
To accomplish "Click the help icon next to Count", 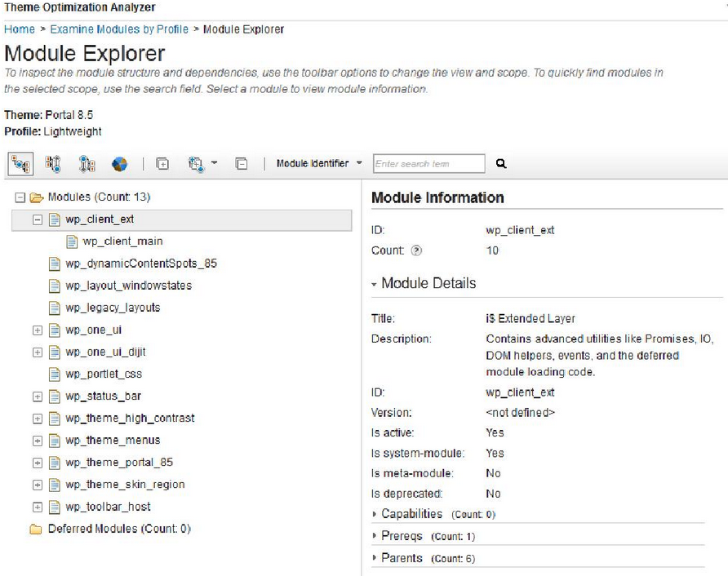I will tap(416, 250).
